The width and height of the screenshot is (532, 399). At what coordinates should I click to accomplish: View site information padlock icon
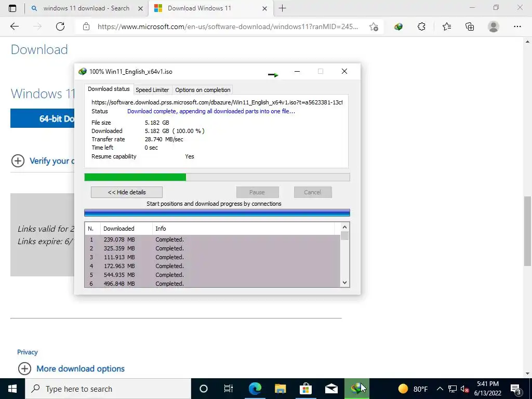point(86,26)
